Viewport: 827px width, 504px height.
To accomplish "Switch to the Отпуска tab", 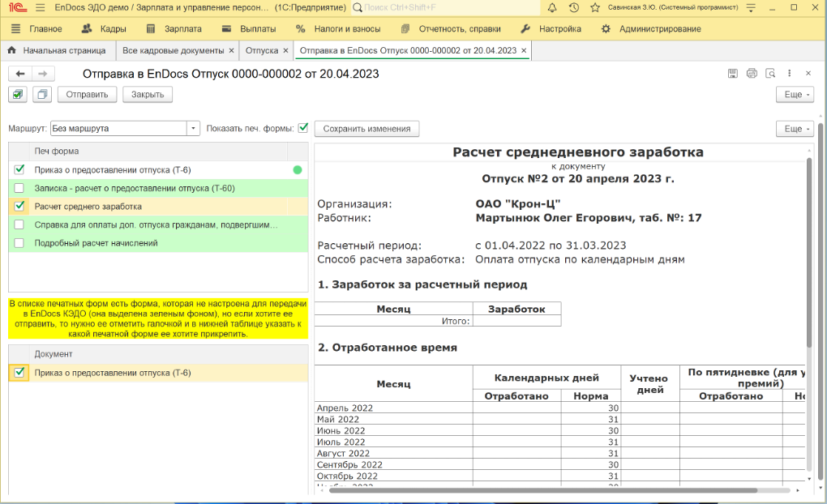I will tap(262, 50).
